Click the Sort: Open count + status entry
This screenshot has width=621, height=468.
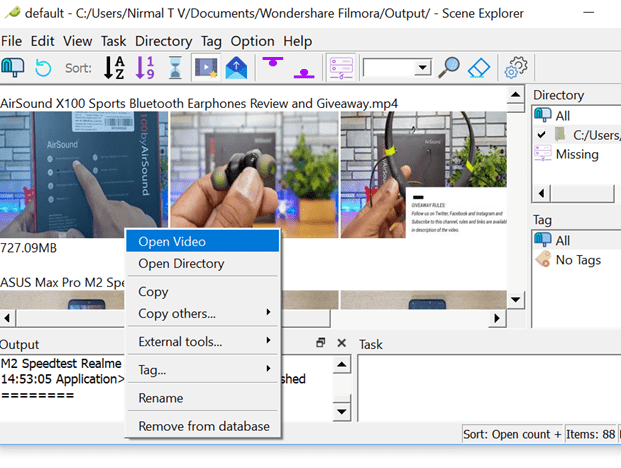click(512, 434)
